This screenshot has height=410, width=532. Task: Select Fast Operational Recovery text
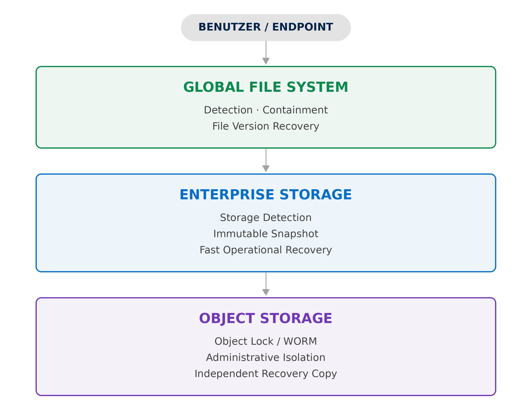click(x=266, y=250)
